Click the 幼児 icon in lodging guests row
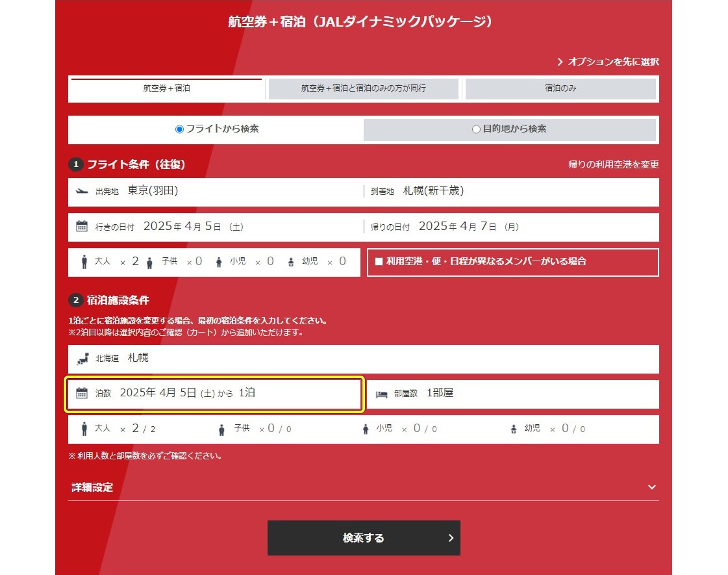Image resolution: width=728 pixels, height=575 pixels. click(x=514, y=429)
